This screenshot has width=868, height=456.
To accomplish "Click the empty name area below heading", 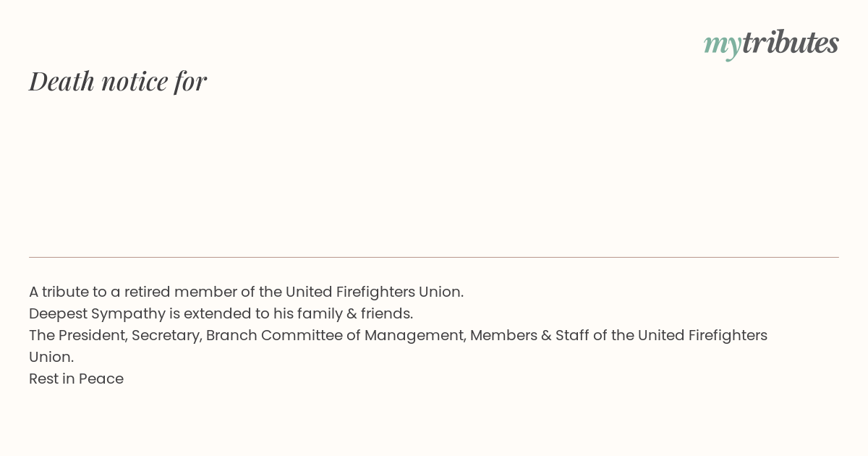I will [434, 174].
